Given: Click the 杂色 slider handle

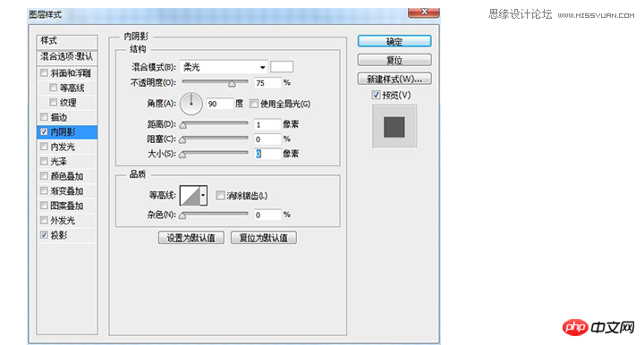Looking at the screenshot, I should click(182, 215).
